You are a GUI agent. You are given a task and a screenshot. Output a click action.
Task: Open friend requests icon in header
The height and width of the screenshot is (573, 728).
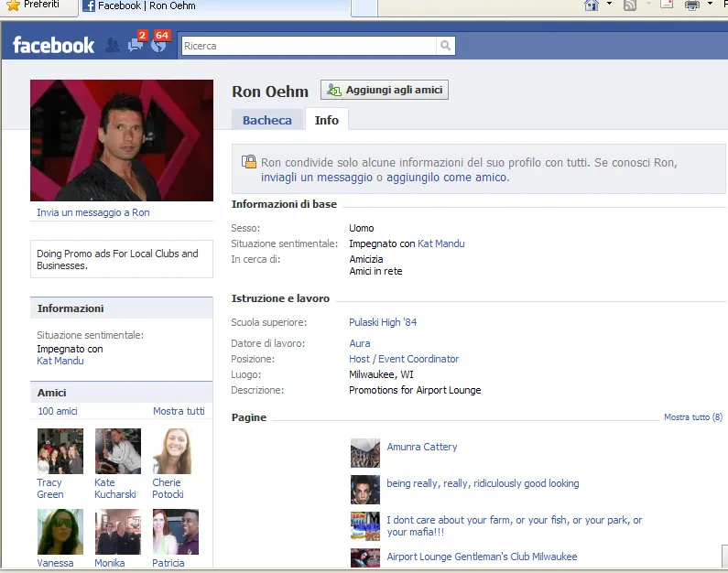pos(112,46)
